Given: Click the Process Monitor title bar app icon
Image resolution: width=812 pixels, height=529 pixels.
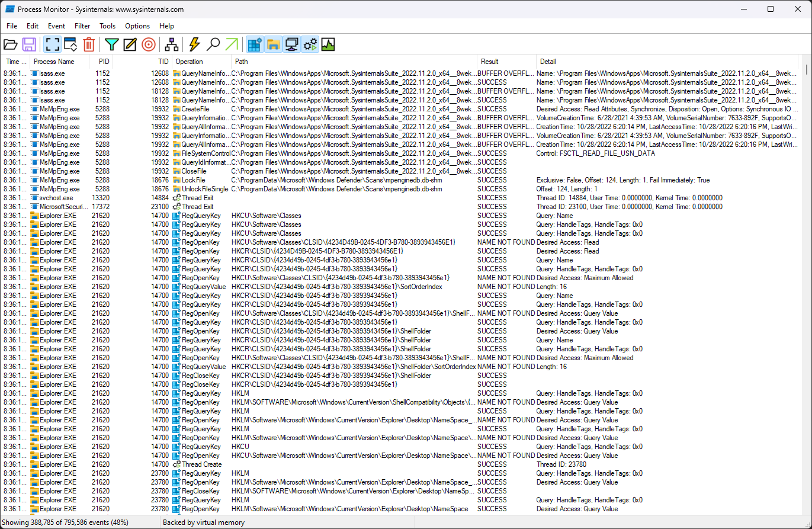Looking at the screenshot, I should [10, 9].
